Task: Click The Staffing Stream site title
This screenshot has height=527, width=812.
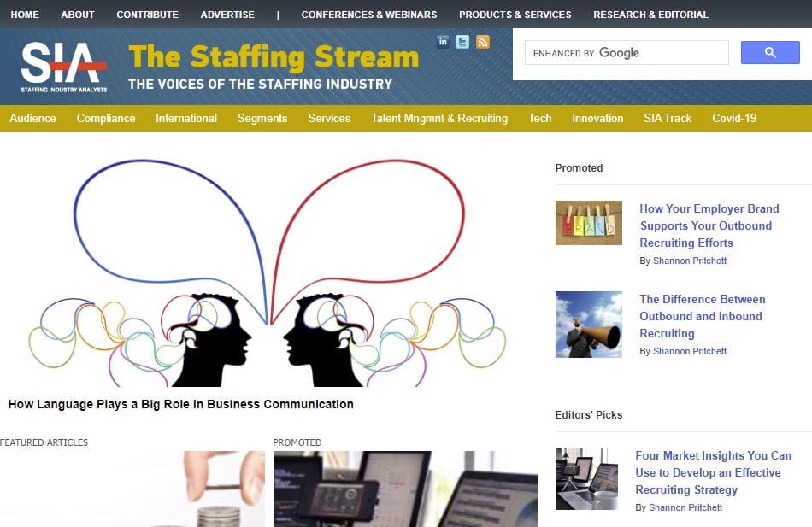Action: [274, 57]
